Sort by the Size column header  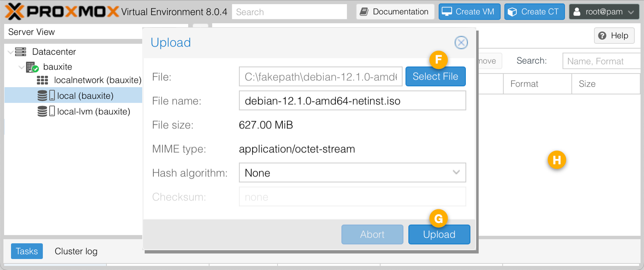606,84
